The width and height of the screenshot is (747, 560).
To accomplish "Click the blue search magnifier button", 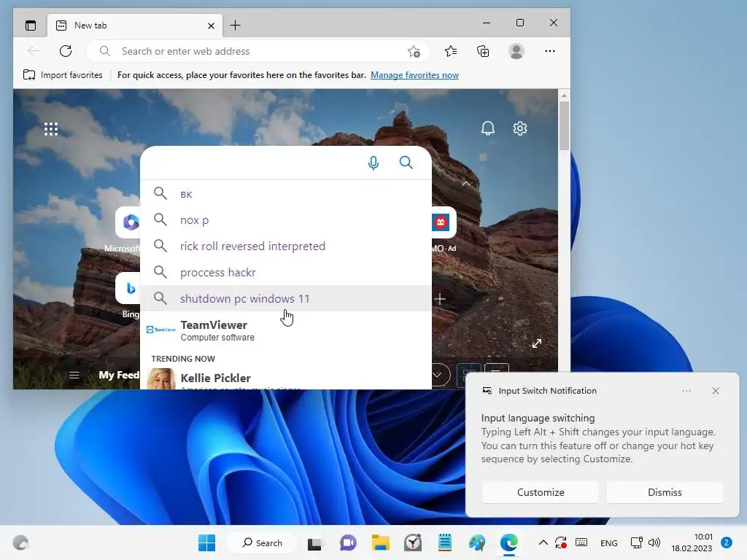I will (406, 163).
